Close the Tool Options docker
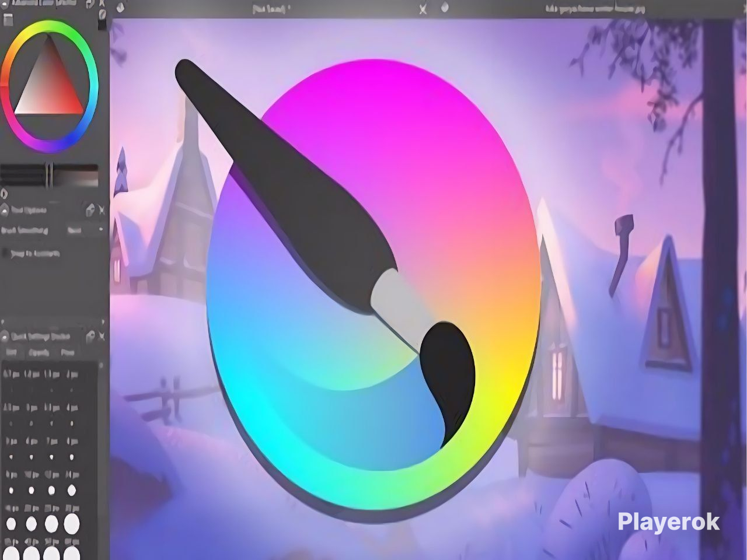 102,209
